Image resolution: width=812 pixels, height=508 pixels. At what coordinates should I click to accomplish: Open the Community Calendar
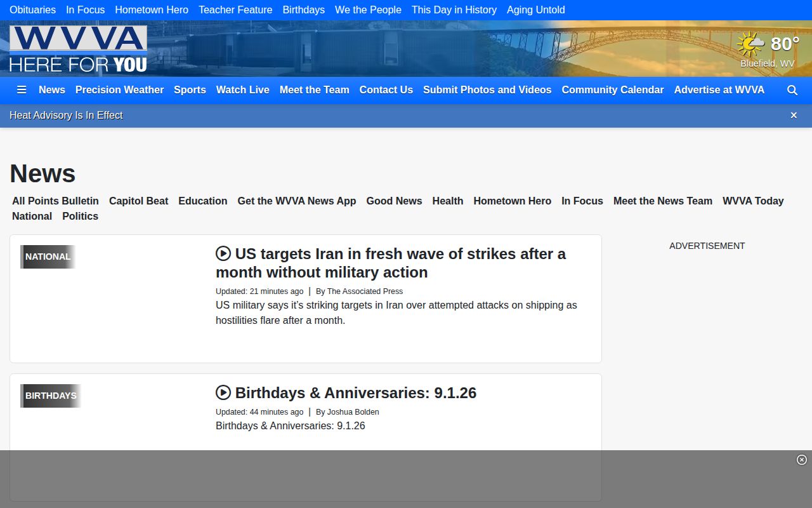pyautogui.click(x=613, y=90)
